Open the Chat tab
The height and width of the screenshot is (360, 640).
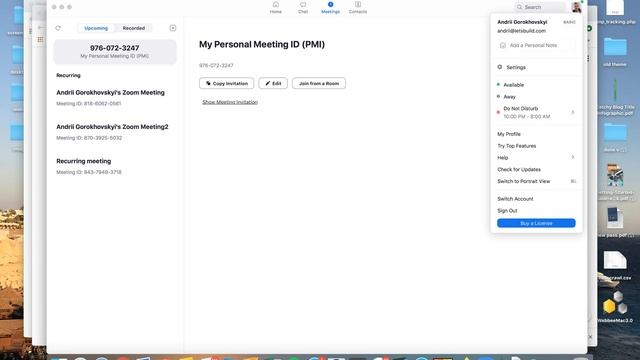303,7
